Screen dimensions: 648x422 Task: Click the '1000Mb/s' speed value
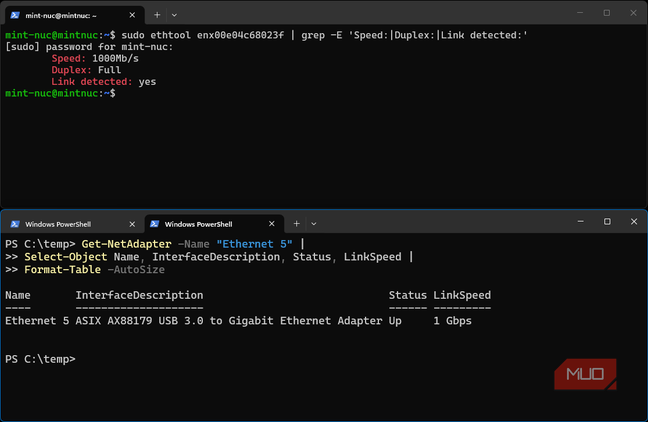(115, 59)
